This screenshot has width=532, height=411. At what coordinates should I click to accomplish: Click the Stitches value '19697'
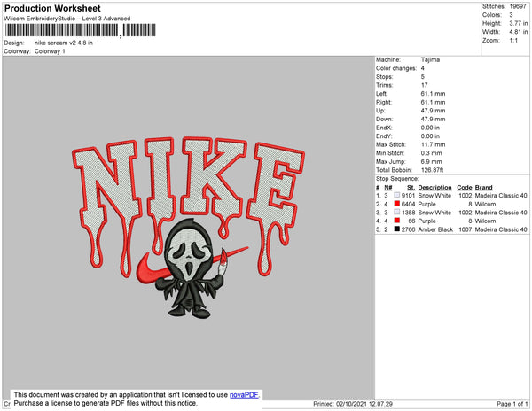click(518, 6)
